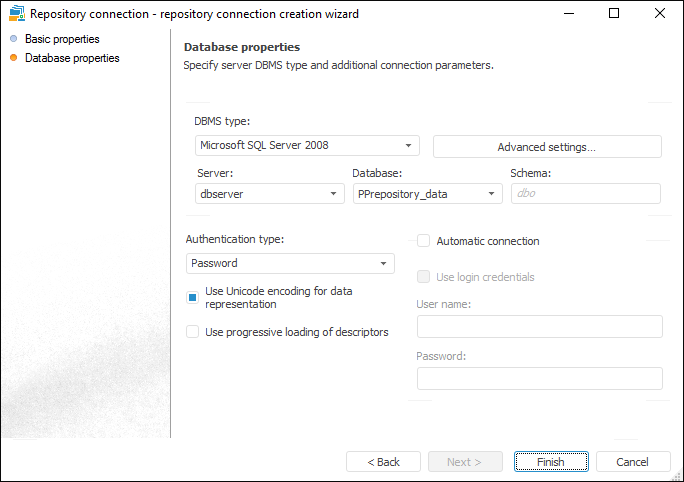Go back with the Back button

(383, 462)
